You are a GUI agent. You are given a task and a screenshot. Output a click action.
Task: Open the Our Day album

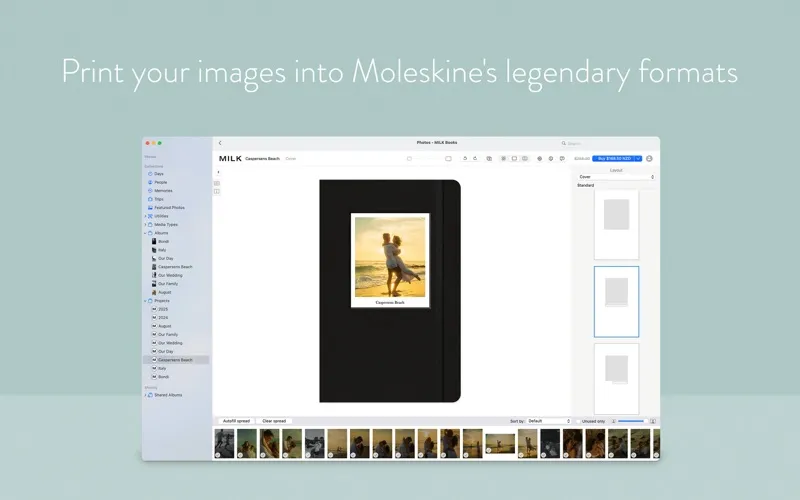165,259
